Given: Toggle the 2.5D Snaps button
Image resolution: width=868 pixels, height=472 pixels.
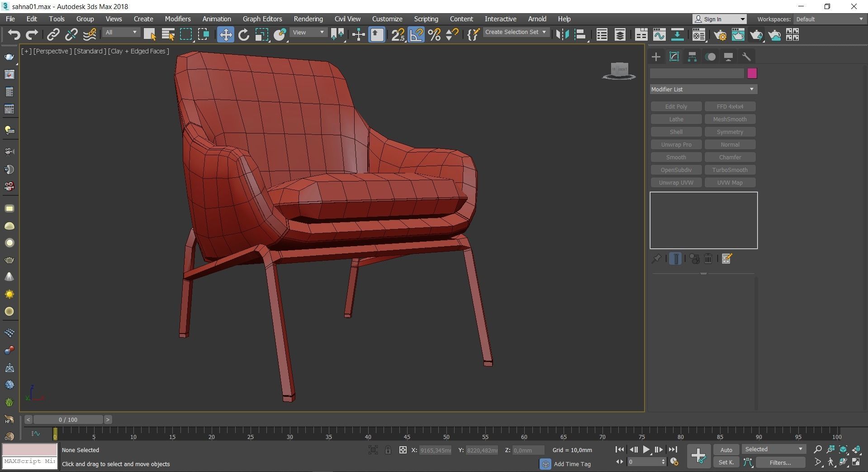Looking at the screenshot, I should point(398,35).
